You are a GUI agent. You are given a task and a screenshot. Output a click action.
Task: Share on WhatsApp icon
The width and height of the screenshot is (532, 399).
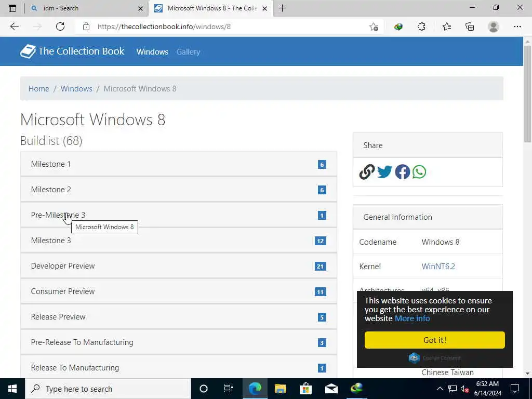(x=419, y=172)
